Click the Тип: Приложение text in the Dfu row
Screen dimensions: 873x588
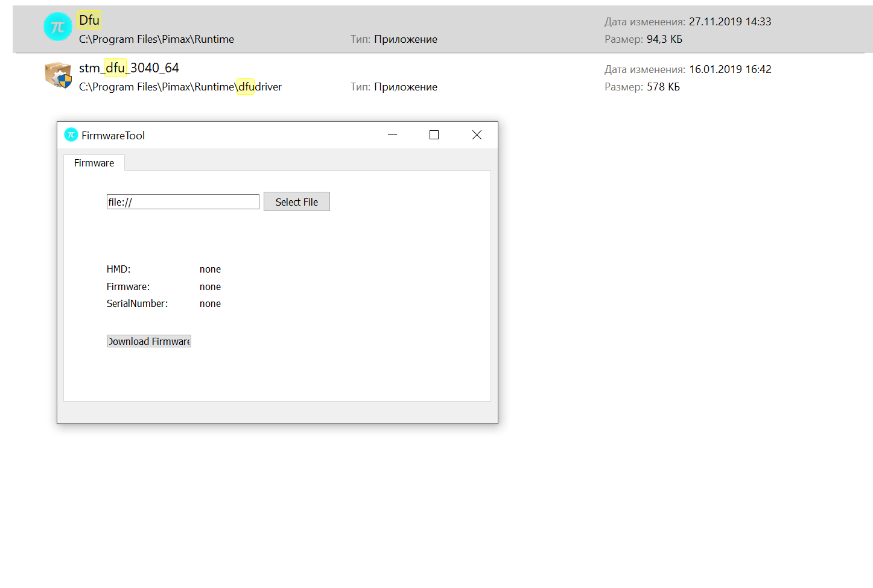[x=394, y=39]
